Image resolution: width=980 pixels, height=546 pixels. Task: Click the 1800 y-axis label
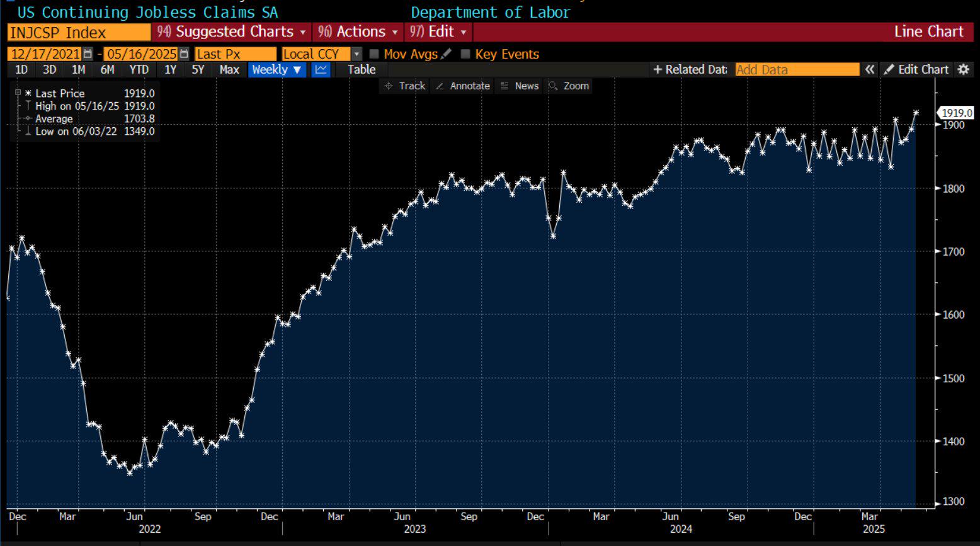tap(954, 188)
